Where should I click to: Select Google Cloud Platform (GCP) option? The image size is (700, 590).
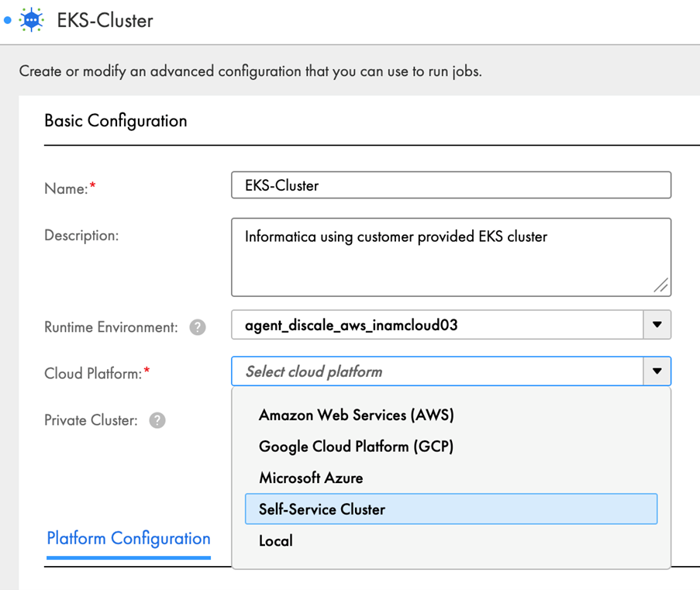[x=356, y=447]
